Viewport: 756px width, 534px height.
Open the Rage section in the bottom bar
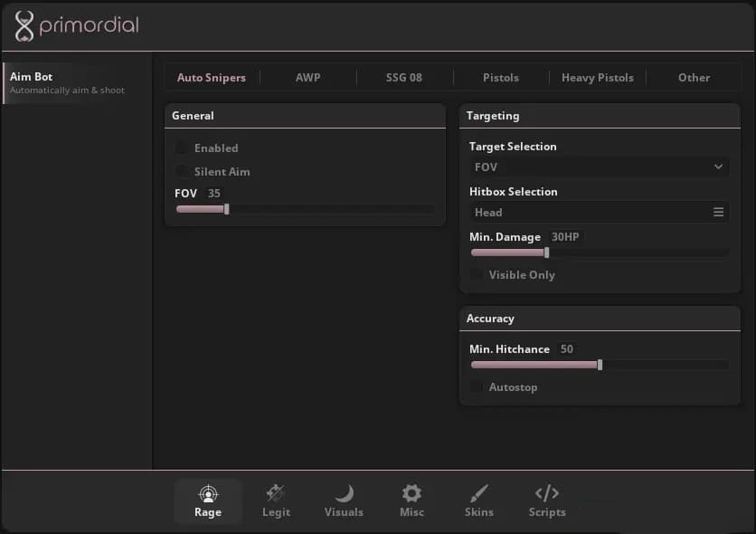(208, 501)
